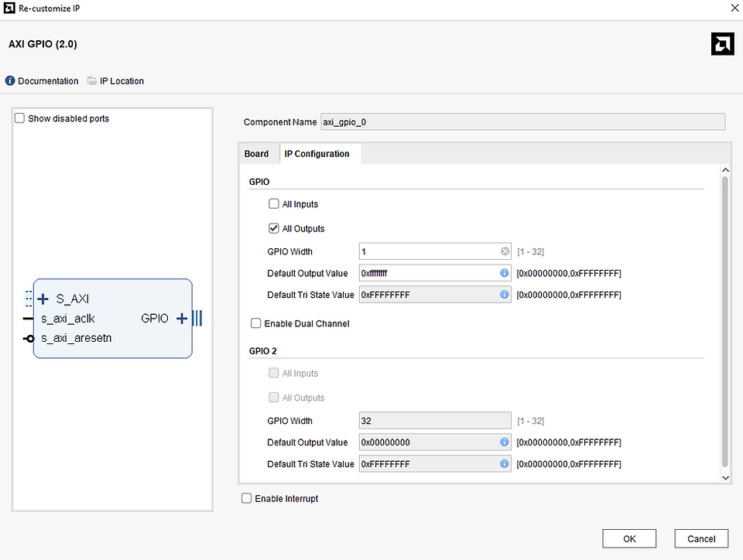Click info icon for GPIO Default Output Value

tap(504, 273)
